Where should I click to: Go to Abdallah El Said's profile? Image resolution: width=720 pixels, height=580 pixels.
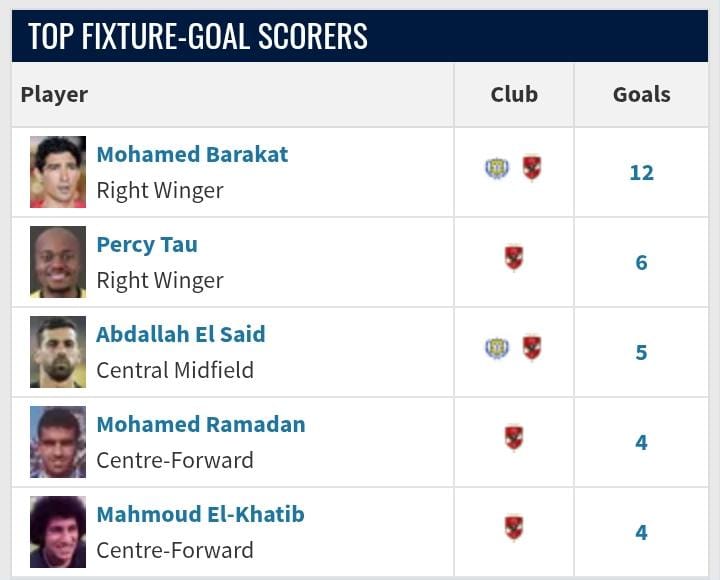pos(181,335)
